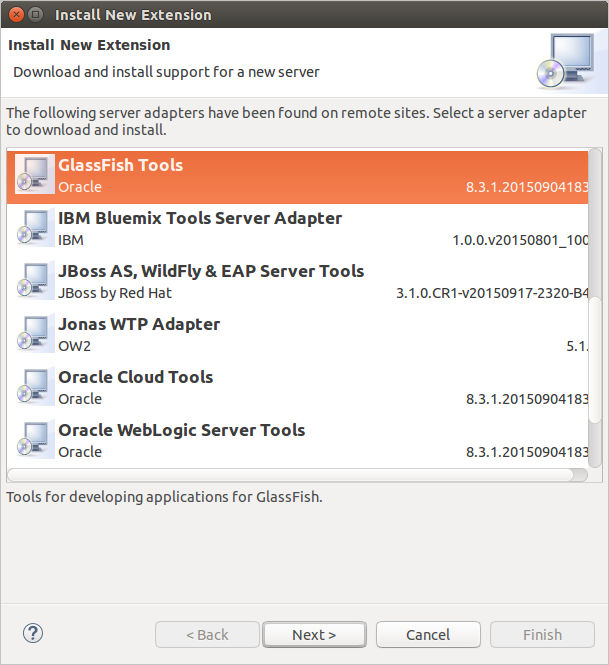Click the Oracle vendor text under Oracle Cloud Tools

(x=80, y=399)
